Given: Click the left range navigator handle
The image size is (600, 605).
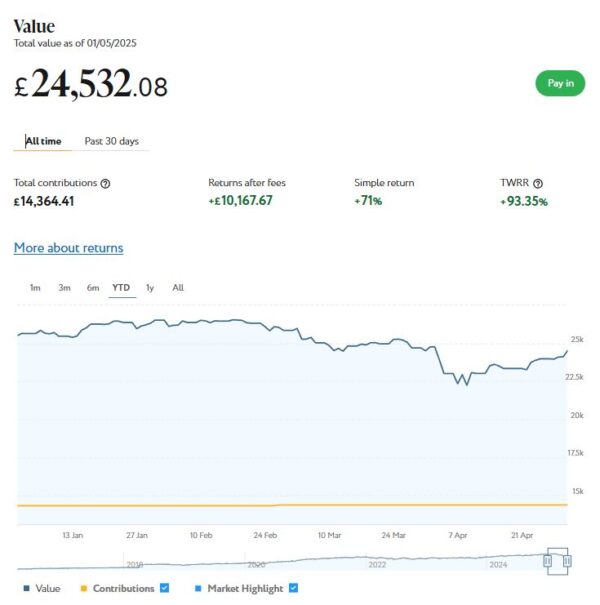Looking at the screenshot, I should point(547,561).
